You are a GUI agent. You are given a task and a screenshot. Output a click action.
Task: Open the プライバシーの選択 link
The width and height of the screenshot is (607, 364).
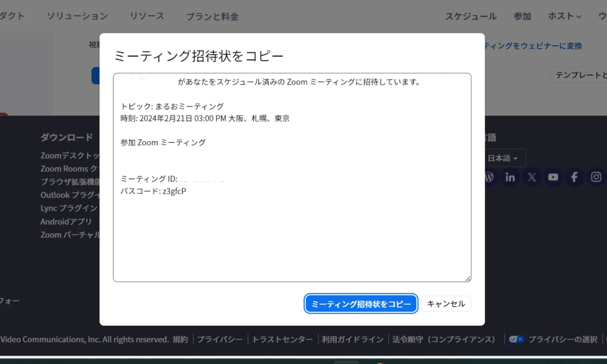tap(563, 339)
